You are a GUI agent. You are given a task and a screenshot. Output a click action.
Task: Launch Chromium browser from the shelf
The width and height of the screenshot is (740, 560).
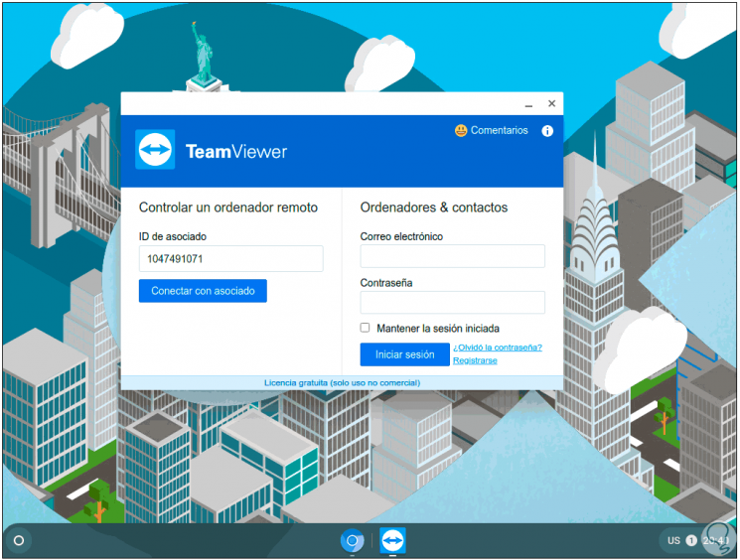(352, 540)
